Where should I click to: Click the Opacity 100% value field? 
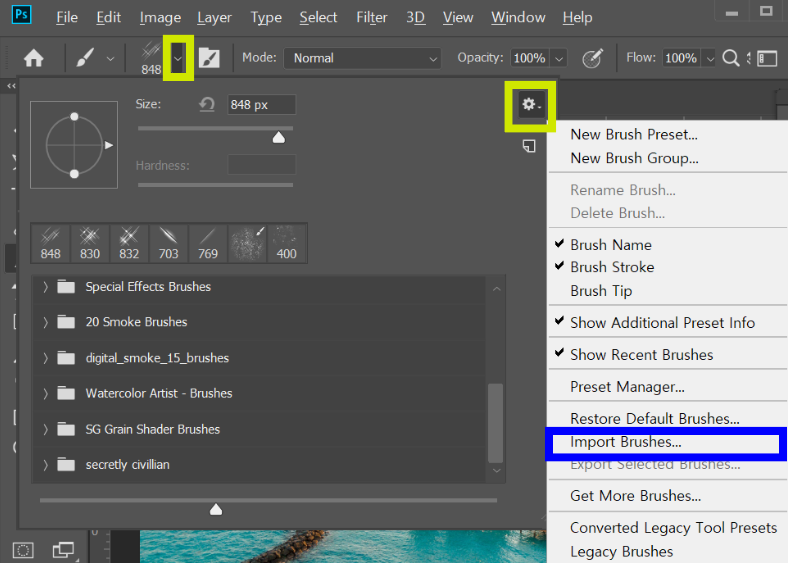(530, 58)
